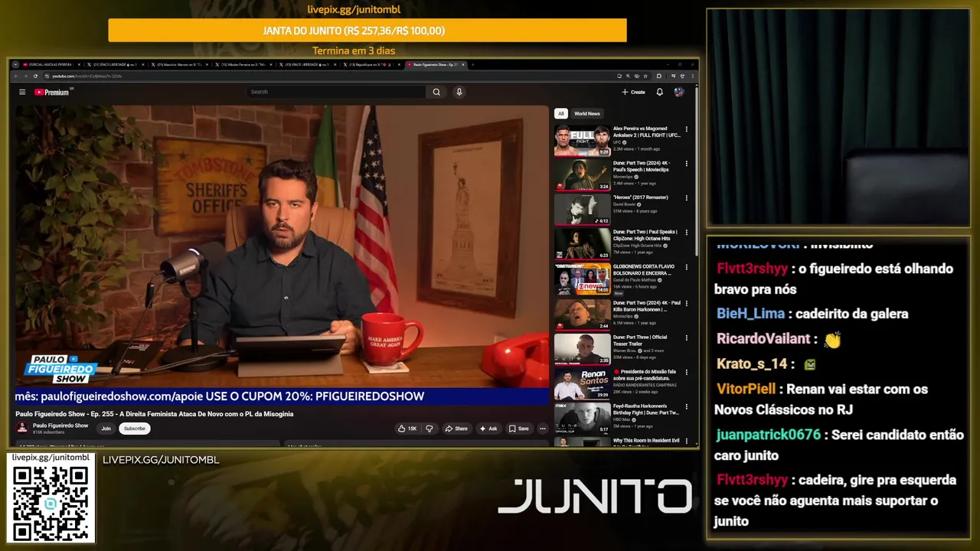The width and height of the screenshot is (980, 551).
Task: Open YouTube notifications bell
Action: [x=659, y=92]
